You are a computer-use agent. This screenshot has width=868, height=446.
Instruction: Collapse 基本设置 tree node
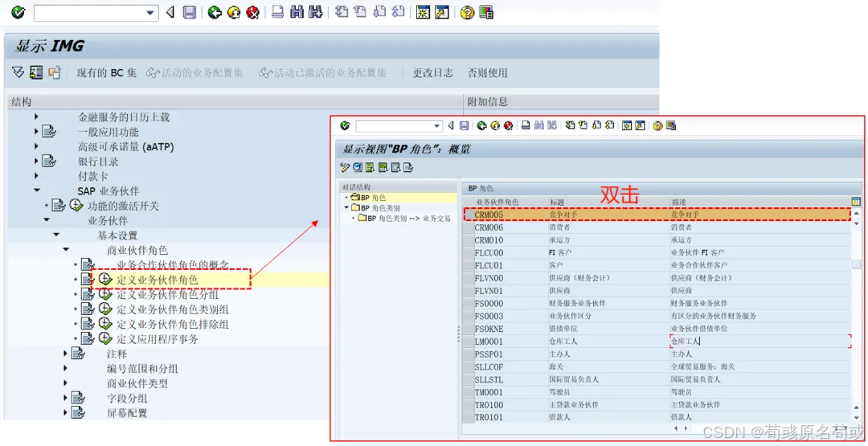pos(56,235)
